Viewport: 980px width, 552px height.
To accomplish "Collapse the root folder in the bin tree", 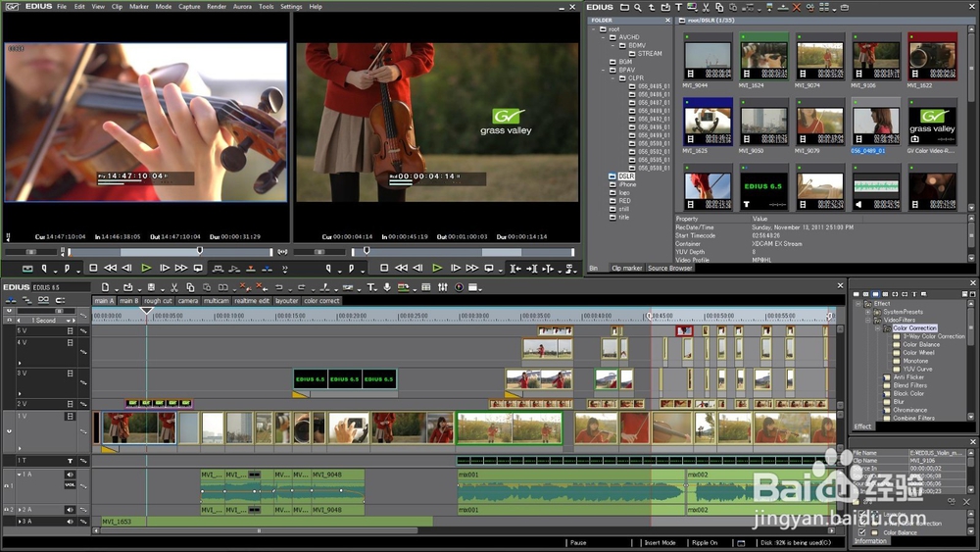I will click(x=595, y=29).
